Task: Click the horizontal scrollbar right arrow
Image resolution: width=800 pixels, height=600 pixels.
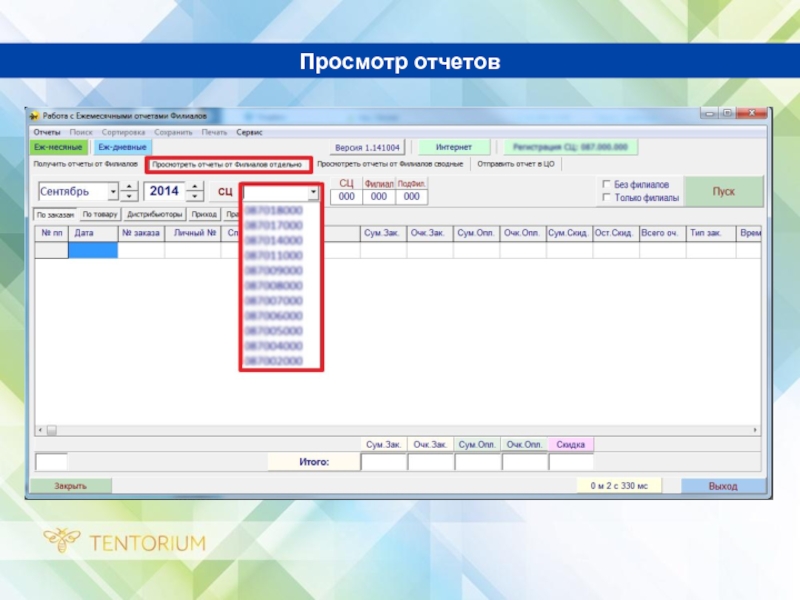Action: [x=755, y=430]
